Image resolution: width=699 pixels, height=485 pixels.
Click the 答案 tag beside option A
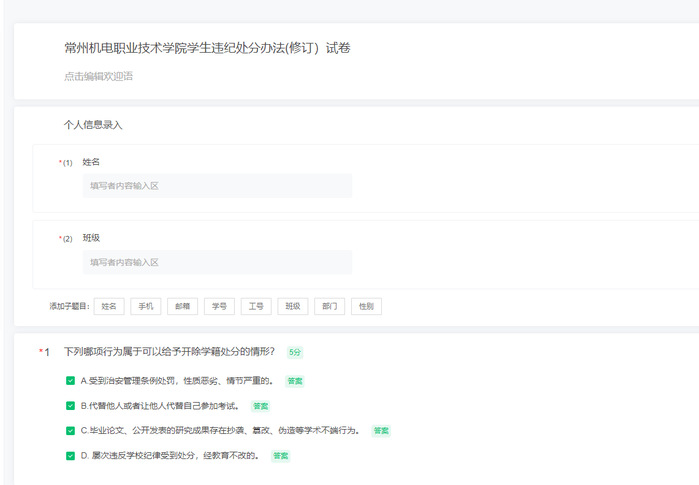[x=295, y=380]
